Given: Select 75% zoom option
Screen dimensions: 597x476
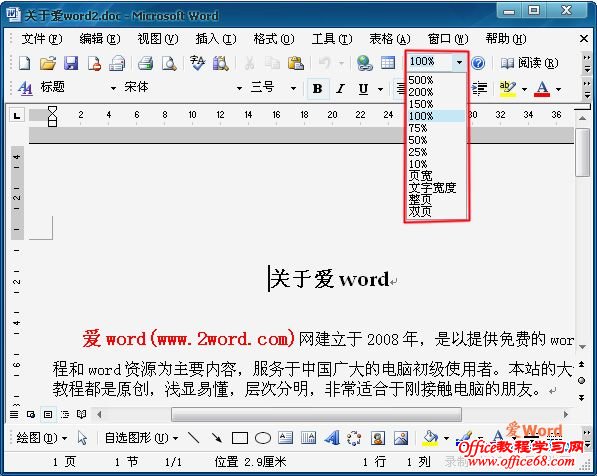Looking at the screenshot, I should [x=436, y=128].
